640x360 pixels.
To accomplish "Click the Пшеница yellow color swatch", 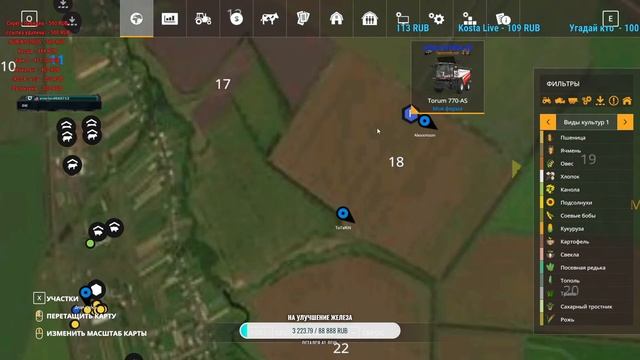I will [542, 138].
